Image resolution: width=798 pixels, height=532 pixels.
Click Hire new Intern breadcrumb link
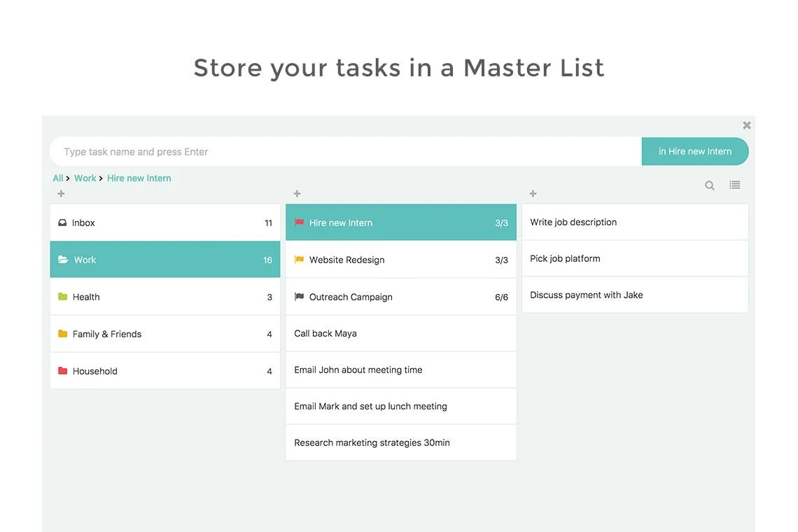tap(139, 178)
